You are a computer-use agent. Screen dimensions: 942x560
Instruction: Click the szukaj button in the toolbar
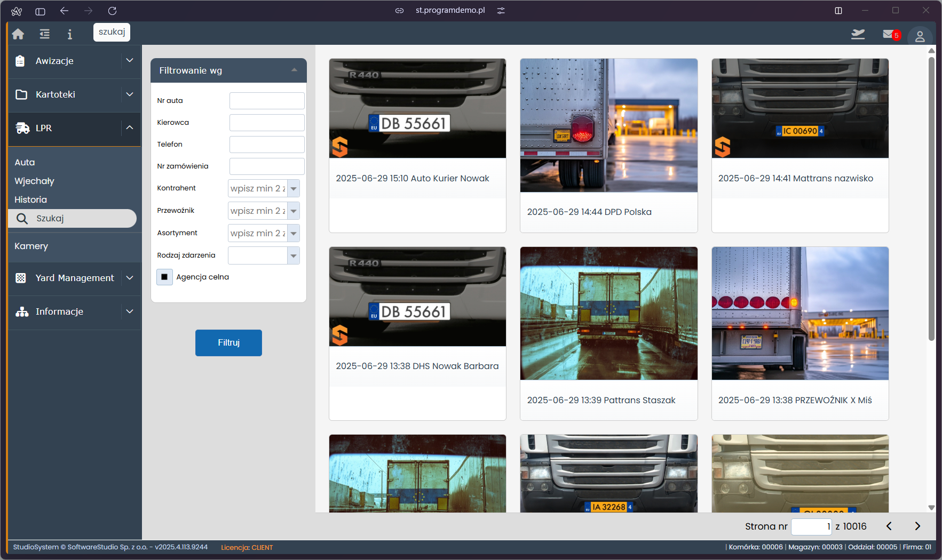(112, 32)
